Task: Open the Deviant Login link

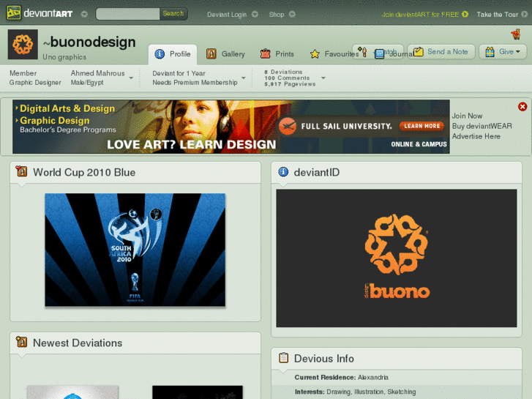Action: (227, 14)
